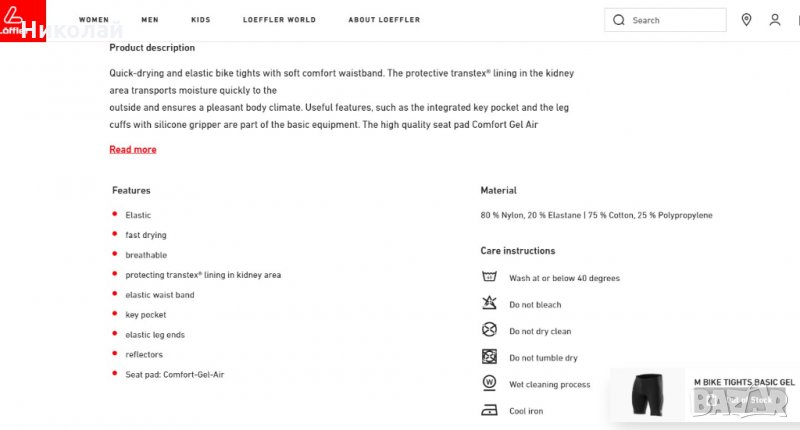Open the Women menu
This screenshot has width=800, height=430.
[94, 20]
